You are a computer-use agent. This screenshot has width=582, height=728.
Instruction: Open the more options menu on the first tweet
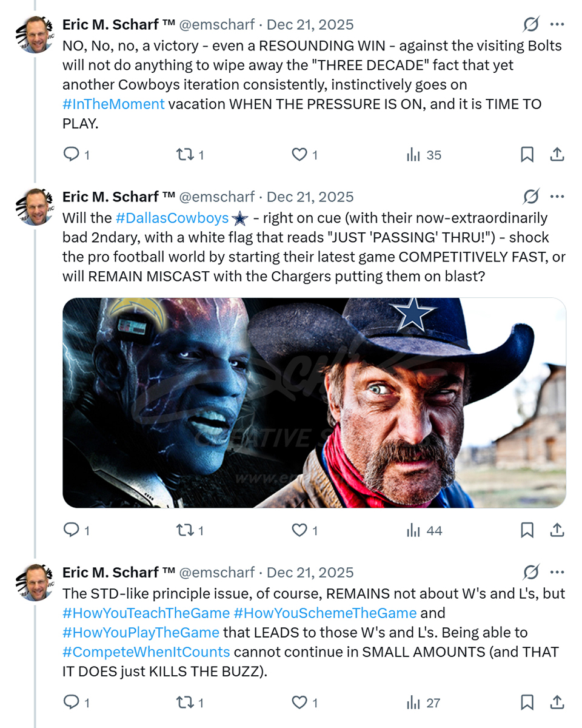click(x=557, y=25)
